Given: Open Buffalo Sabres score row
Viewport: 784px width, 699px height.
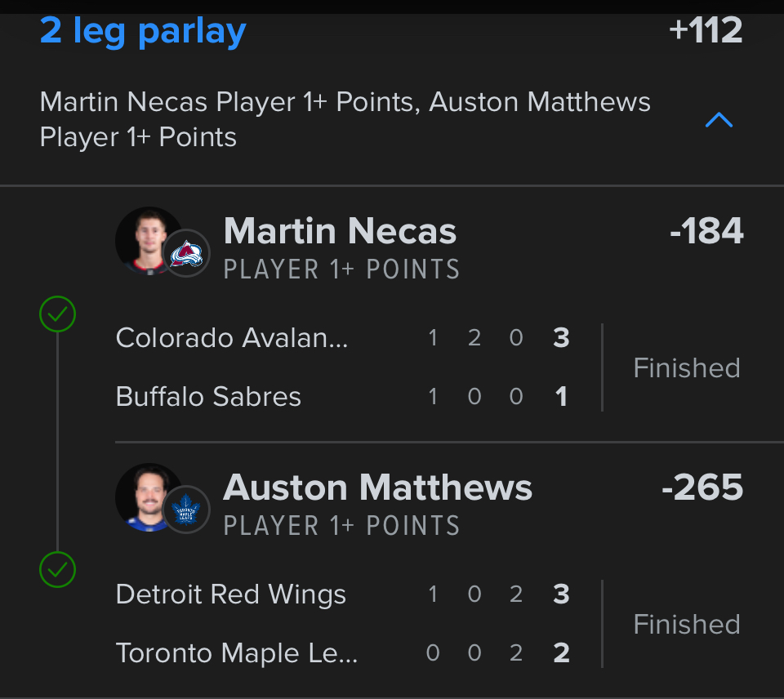Looking at the screenshot, I should pos(343,397).
